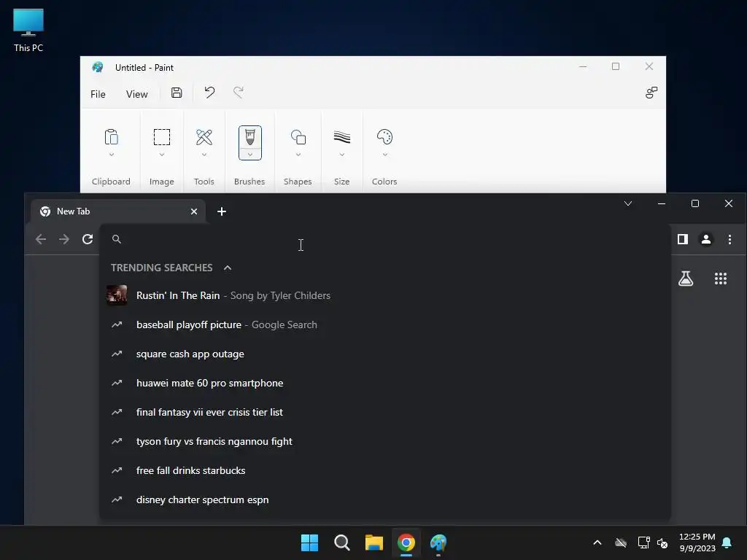Click the taskbar Search magnifier
Image resolution: width=747 pixels, height=560 pixels.
342,542
